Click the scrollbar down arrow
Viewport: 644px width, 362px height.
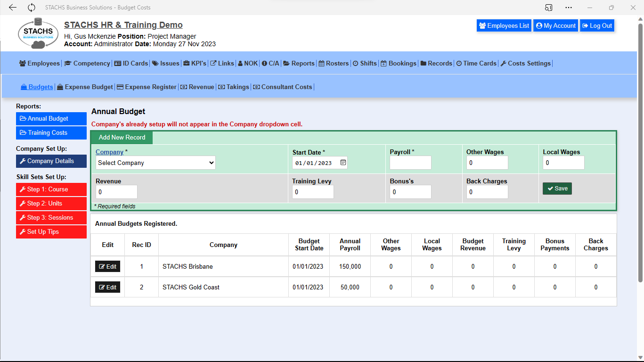(x=640, y=357)
